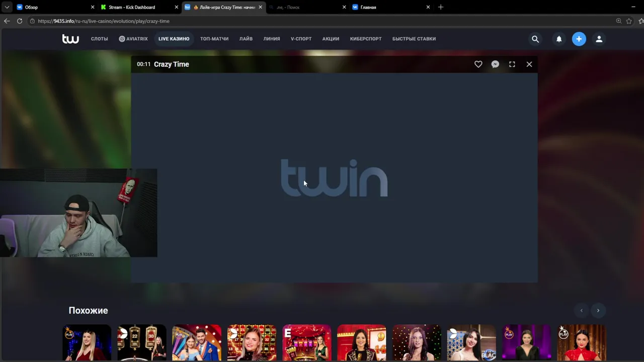
Task: Open the AVIATRIX menu item
Action: coord(133,39)
